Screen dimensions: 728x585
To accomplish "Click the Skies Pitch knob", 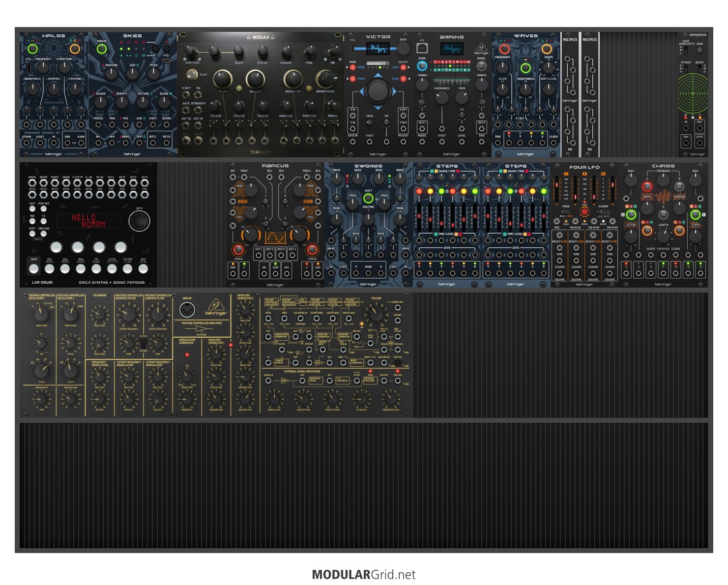I will (153, 74).
